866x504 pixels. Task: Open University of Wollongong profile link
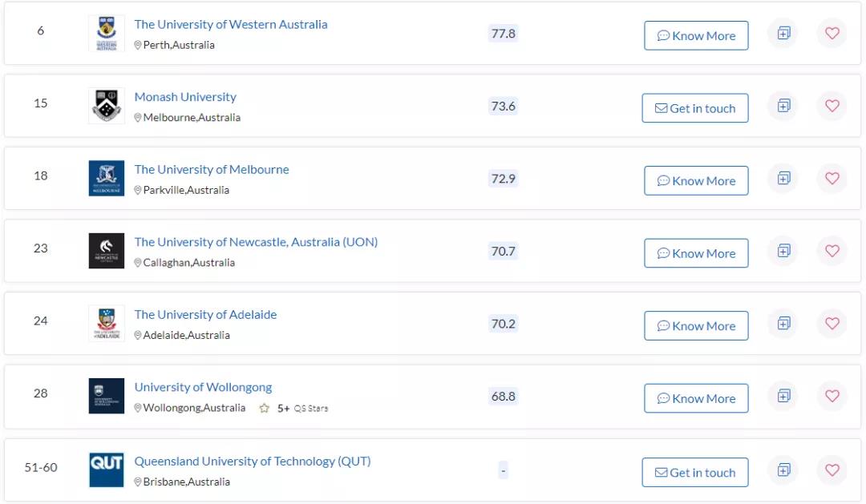tap(203, 387)
